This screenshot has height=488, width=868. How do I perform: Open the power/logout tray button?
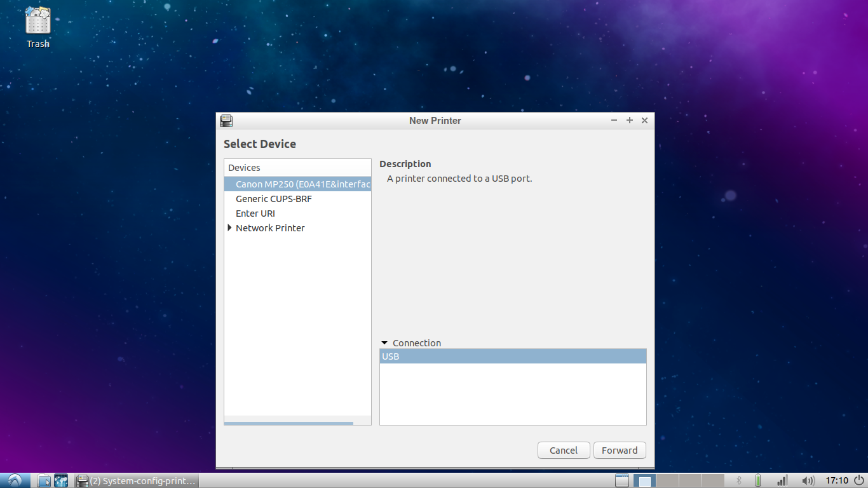(859, 481)
